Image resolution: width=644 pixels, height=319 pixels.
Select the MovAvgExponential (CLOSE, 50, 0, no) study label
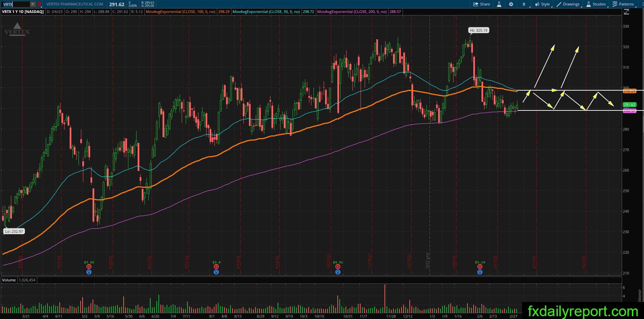(x=266, y=12)
